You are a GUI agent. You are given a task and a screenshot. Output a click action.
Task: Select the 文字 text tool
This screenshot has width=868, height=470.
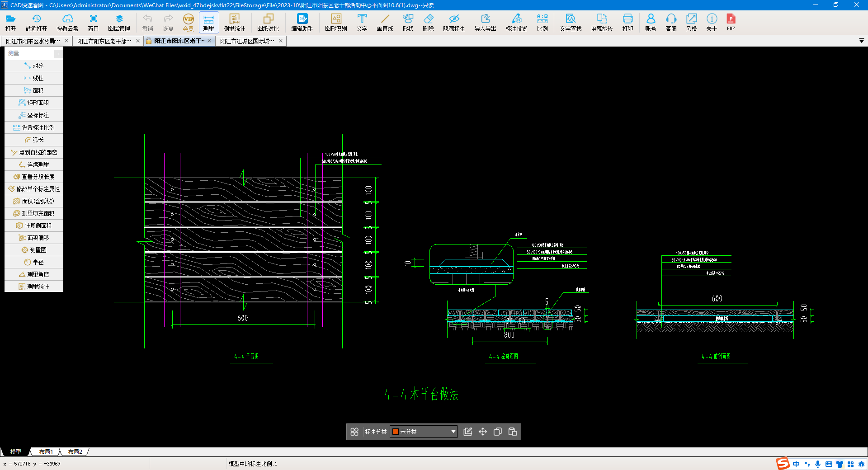tap(362, 22)
